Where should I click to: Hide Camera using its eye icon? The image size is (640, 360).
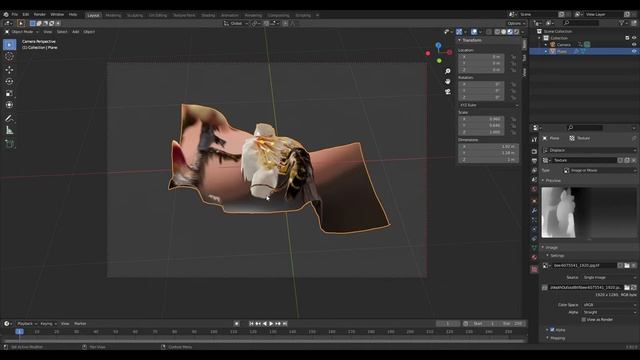634,44
